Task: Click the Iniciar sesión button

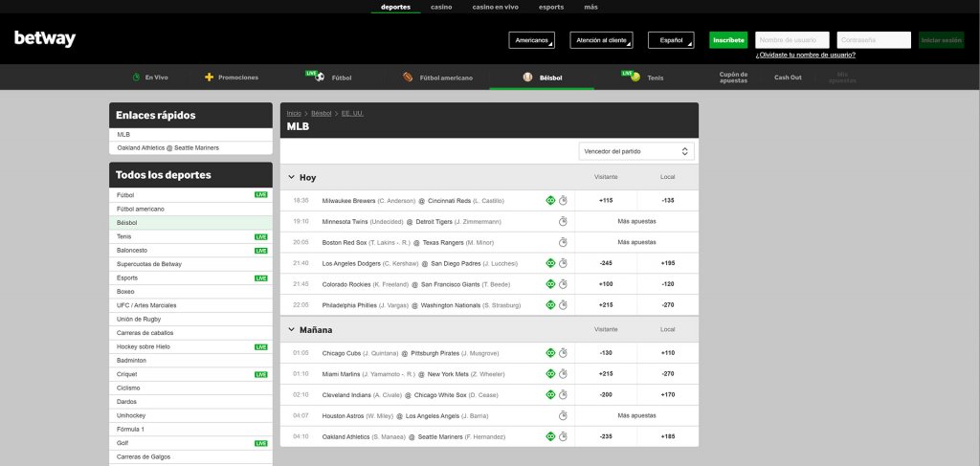Action: pos(942,40)
